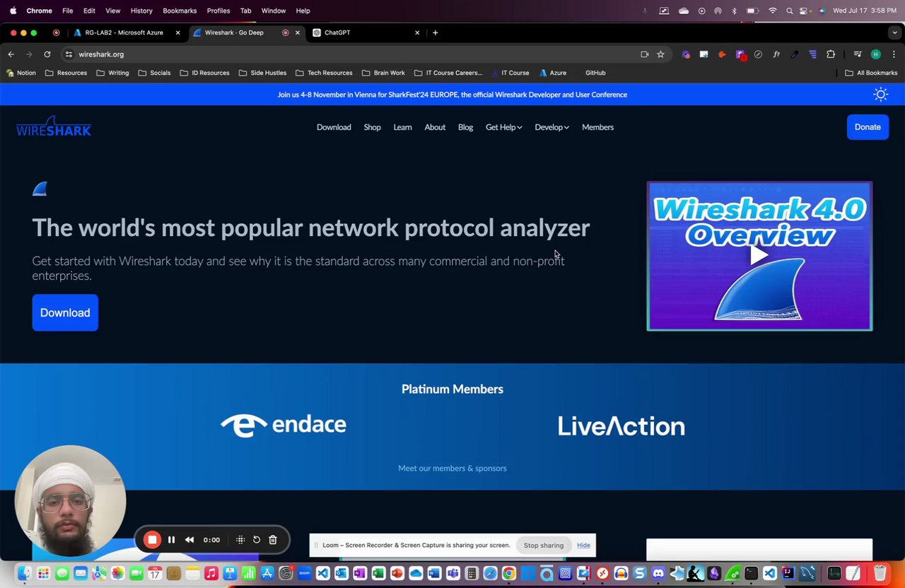Open IntelliJ IDEA from the dock
Viewport: 905px width, 588px height.
(788, 573)
